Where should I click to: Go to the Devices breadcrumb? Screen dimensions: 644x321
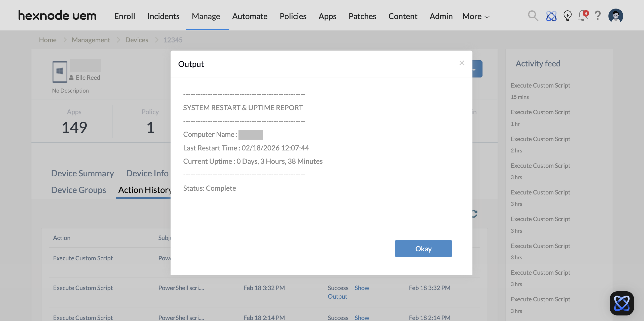point(137,40)
